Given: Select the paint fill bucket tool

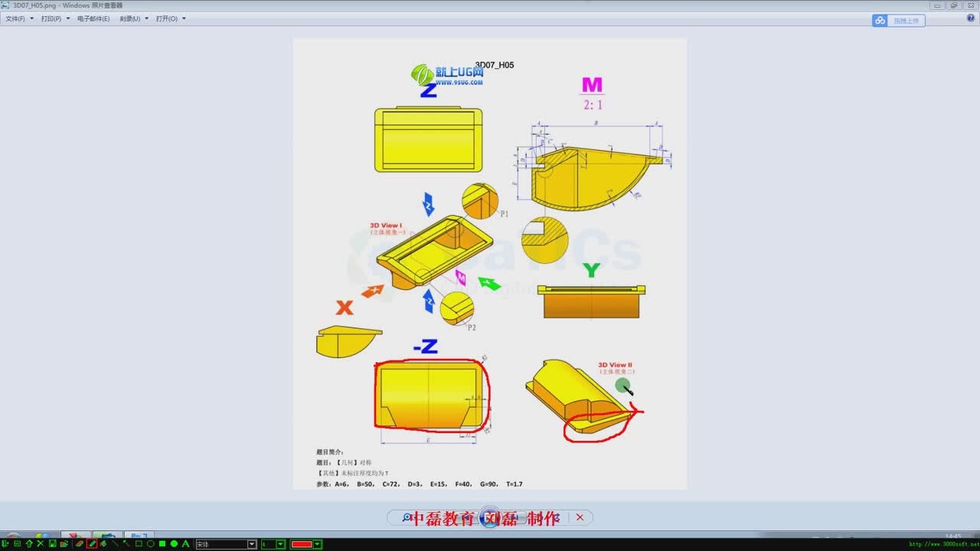Looking at the screenshot, I should (x=103, y=544).
